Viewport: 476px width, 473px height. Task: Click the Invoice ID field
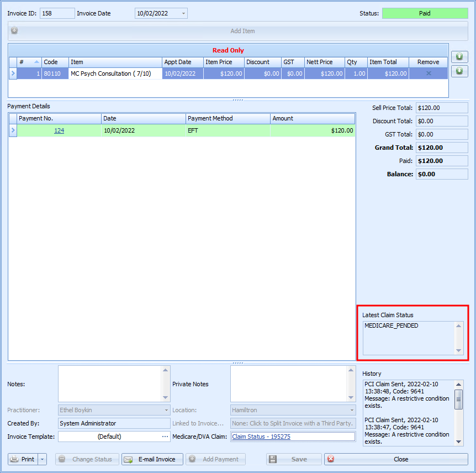coord(57,13)
